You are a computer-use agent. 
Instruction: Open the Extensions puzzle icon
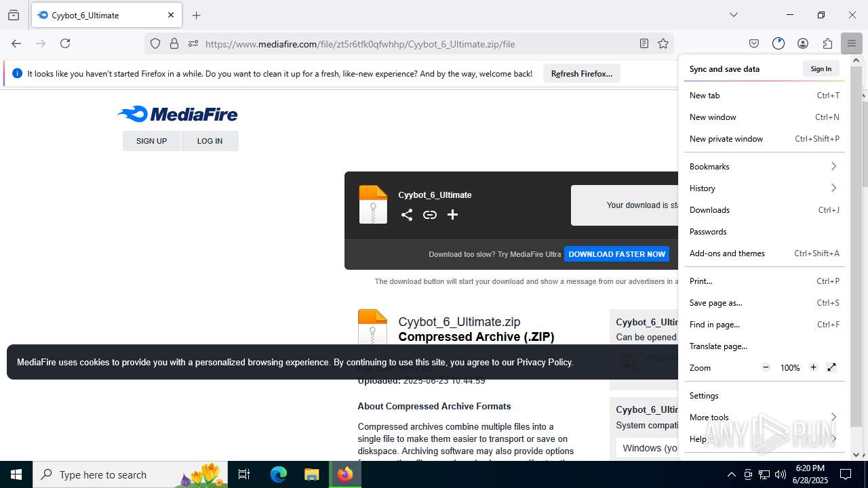(x=827, y=43)
